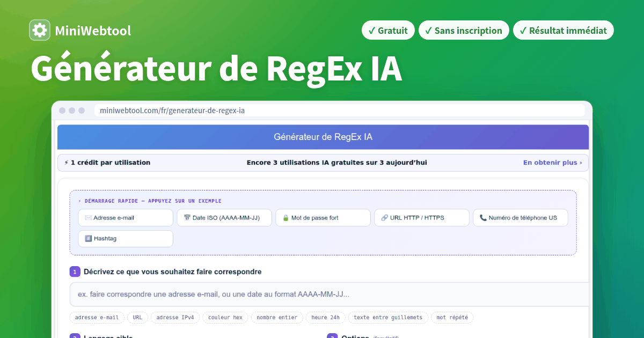Click the Encore 3 utilisations IA gratuites text
This screenshot has height=338, width=644.
pos(336,163)
